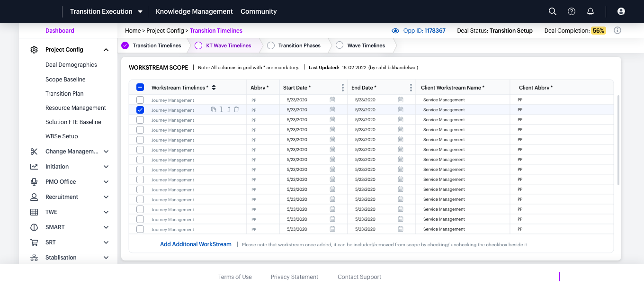644x287 pixels.
Task: Click Add Additonal WorkStream link
Action: [196, 244]
